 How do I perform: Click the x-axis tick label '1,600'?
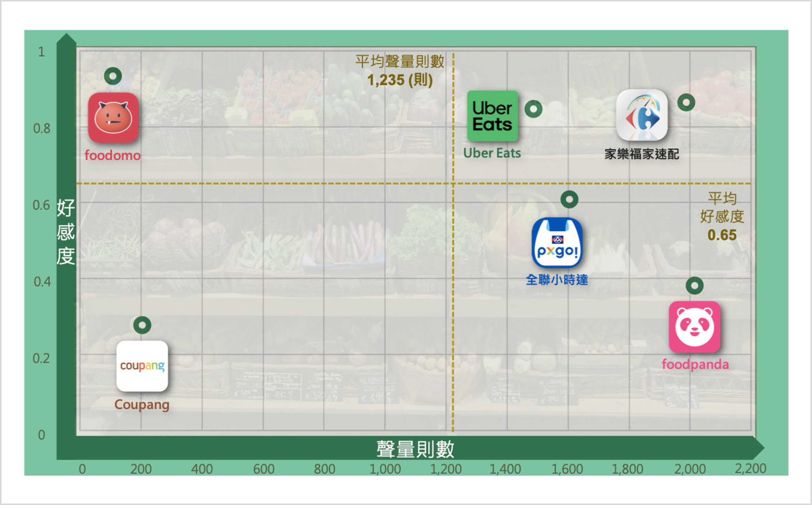(x=567, y=469)
